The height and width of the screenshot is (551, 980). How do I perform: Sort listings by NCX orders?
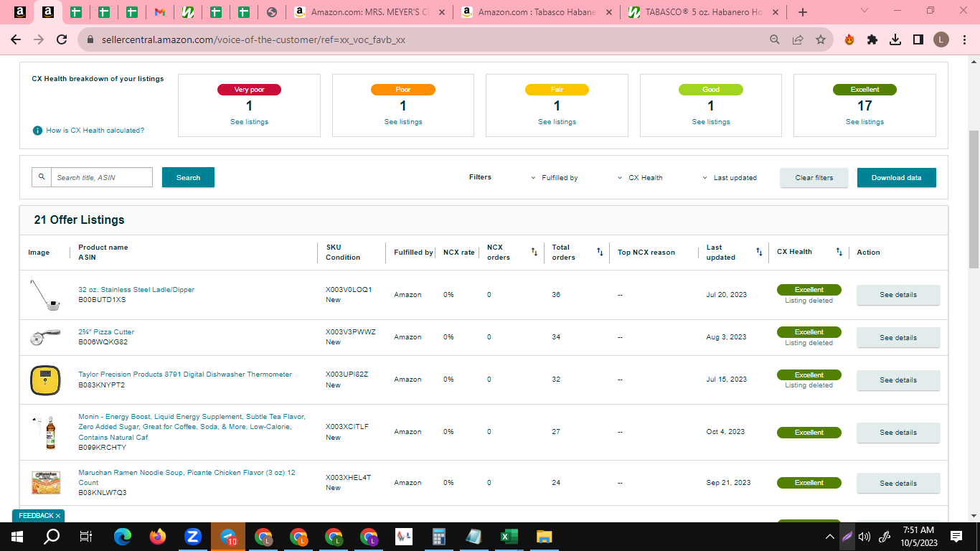point(534,252)
